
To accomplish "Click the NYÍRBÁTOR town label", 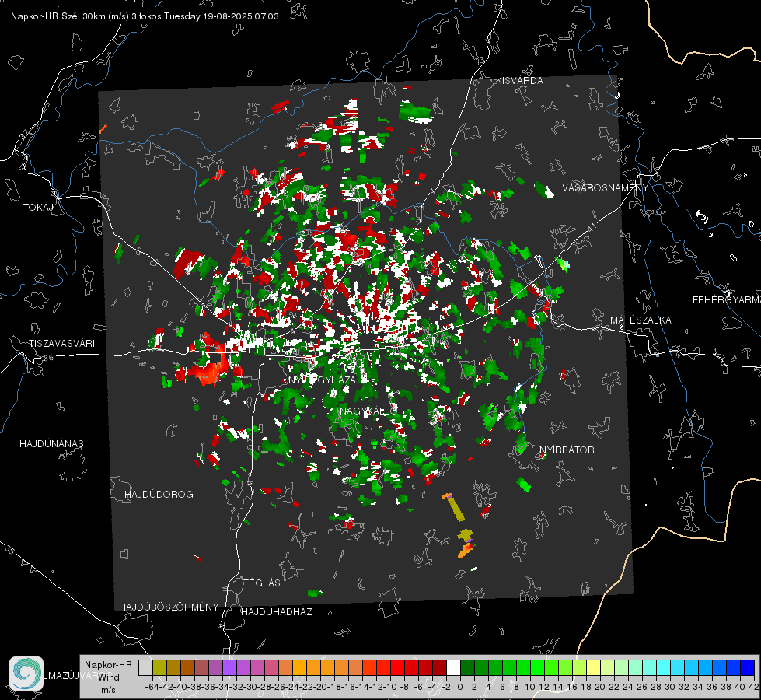I will pyautogui.click(x=567, y=450).
